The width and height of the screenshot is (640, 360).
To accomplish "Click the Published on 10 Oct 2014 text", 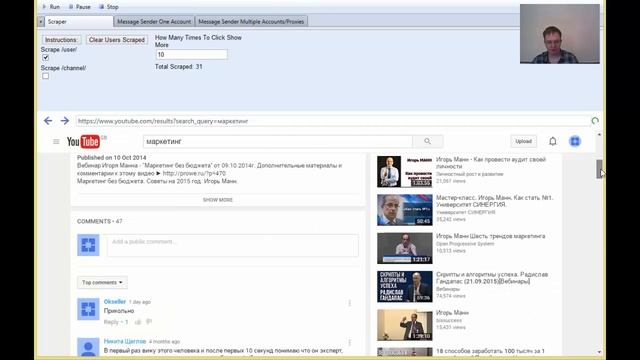I will [111, 158].
